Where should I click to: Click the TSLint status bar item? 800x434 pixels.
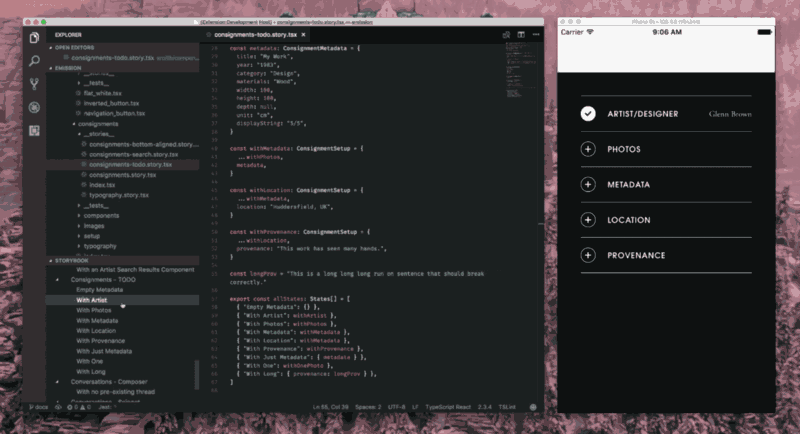point(507,407)
